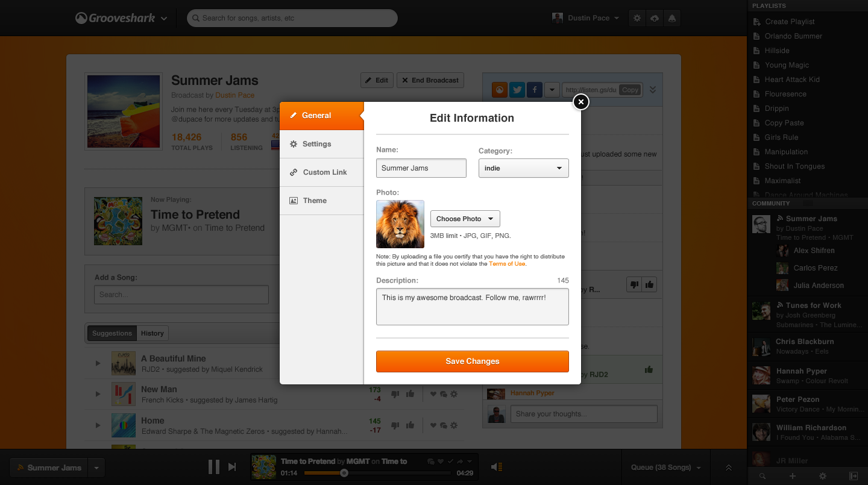Switch to Settings tab in dialog
868x485 pixels.
coord(317,144)
